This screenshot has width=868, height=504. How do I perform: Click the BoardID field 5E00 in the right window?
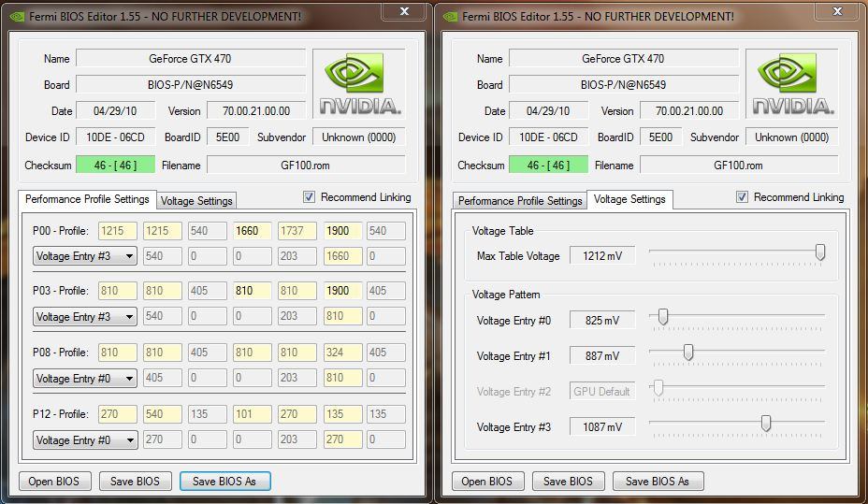[661, 137]
